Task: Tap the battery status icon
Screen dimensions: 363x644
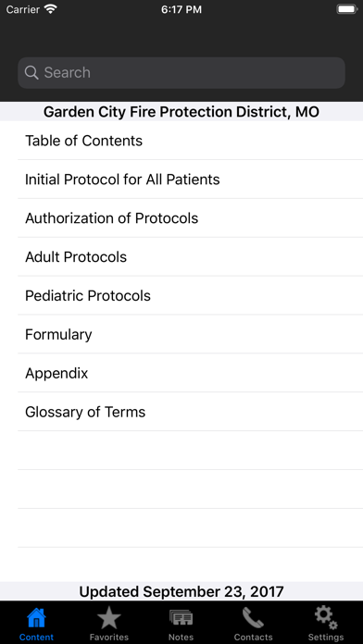Action: (347, 9)
